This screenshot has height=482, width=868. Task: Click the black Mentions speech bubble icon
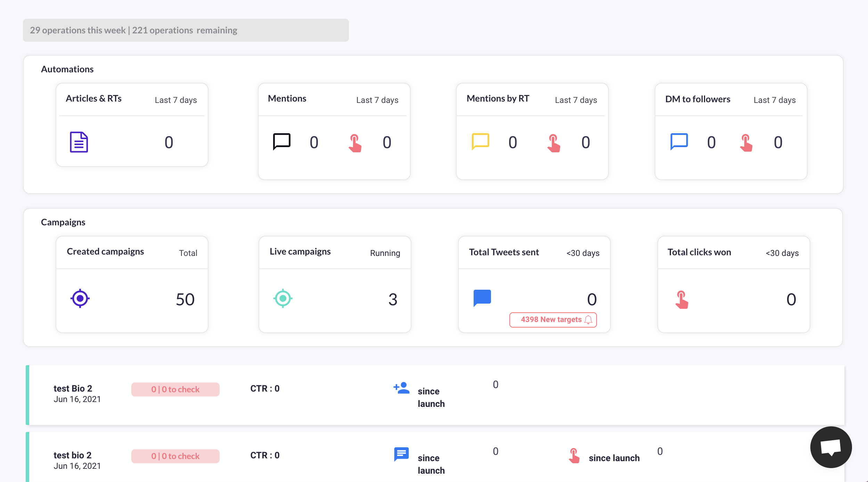coord(281,142)
